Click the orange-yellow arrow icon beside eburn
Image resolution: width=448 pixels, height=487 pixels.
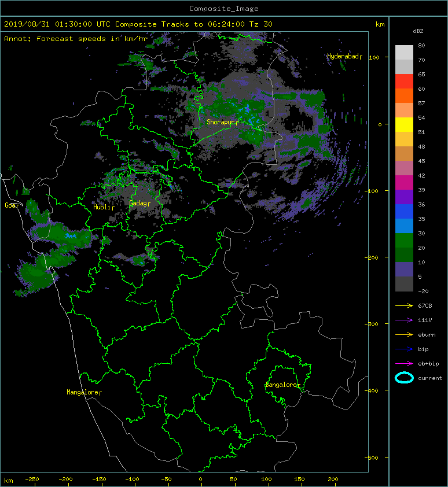click(x=404, y=334)
